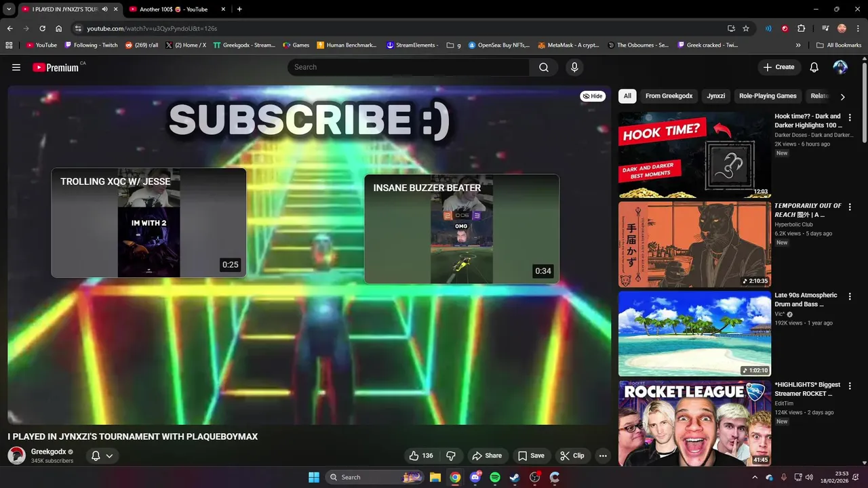Open options for Biggest Streamer Rocket video
Image resolution: width=868 pixels, height=488 pixels.
(850, 386)
